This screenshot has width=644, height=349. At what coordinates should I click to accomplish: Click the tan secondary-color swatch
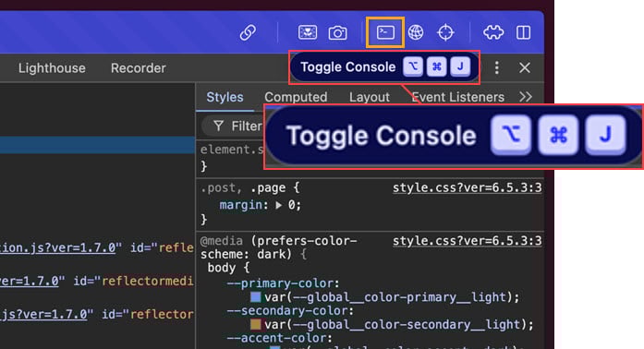pyautogui.click(x=255, y=324)
